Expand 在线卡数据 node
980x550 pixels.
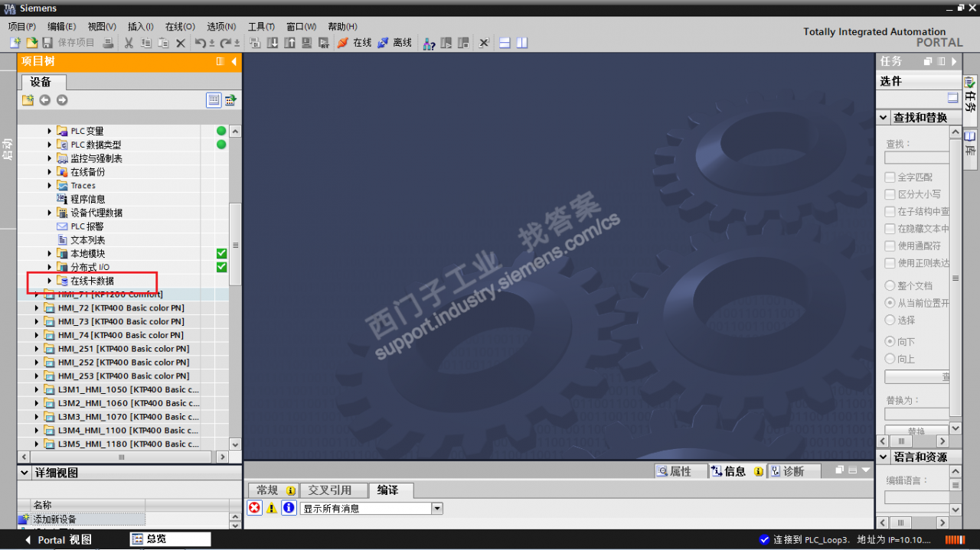[x=50, y=281]
